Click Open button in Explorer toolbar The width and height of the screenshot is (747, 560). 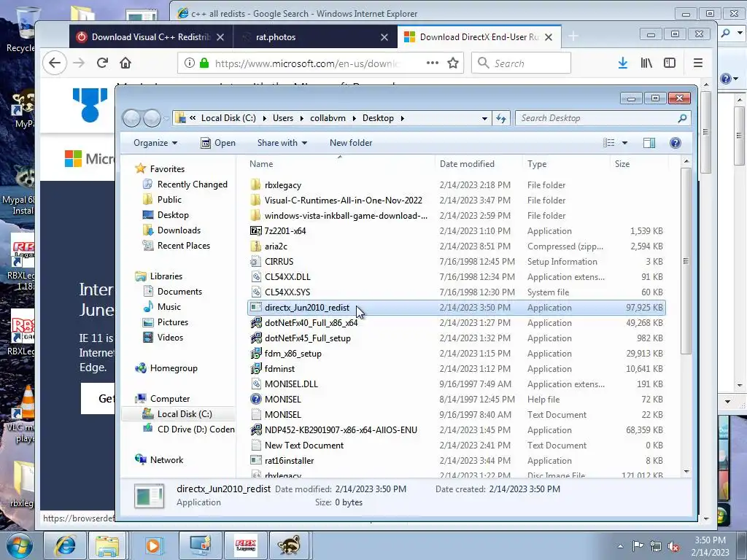(217, 143)
